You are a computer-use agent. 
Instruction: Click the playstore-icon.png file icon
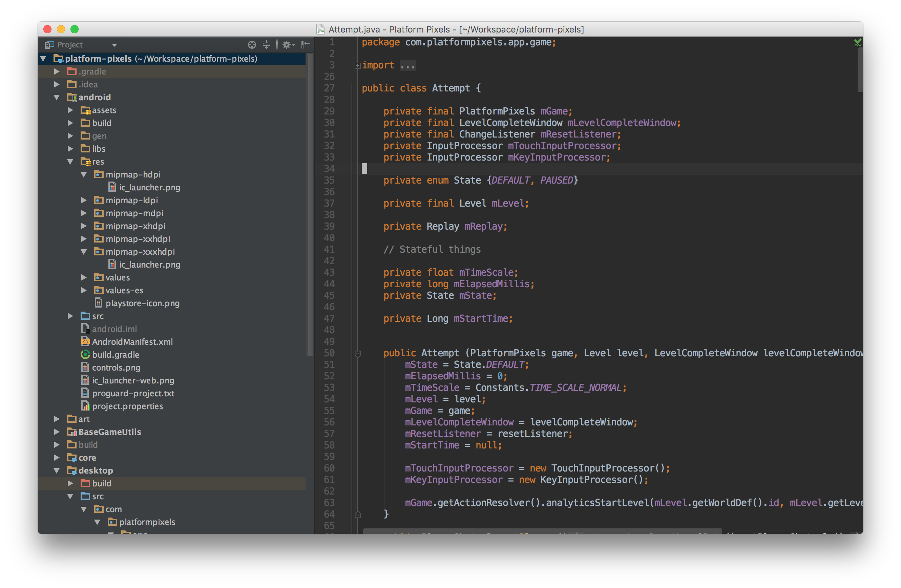(99, 303)
